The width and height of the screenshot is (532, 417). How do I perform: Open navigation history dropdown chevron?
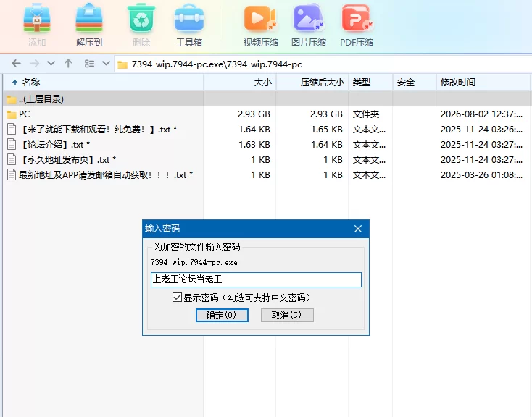click(x=51, y=64)
